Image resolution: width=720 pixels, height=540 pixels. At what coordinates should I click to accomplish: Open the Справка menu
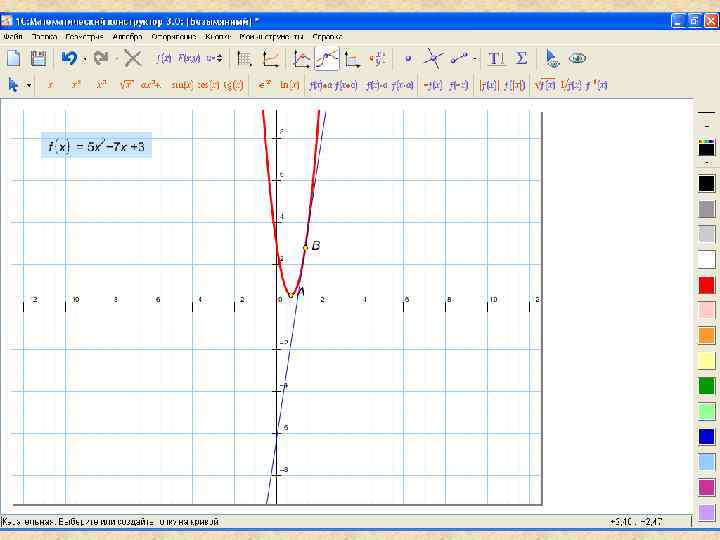point(326,36)
